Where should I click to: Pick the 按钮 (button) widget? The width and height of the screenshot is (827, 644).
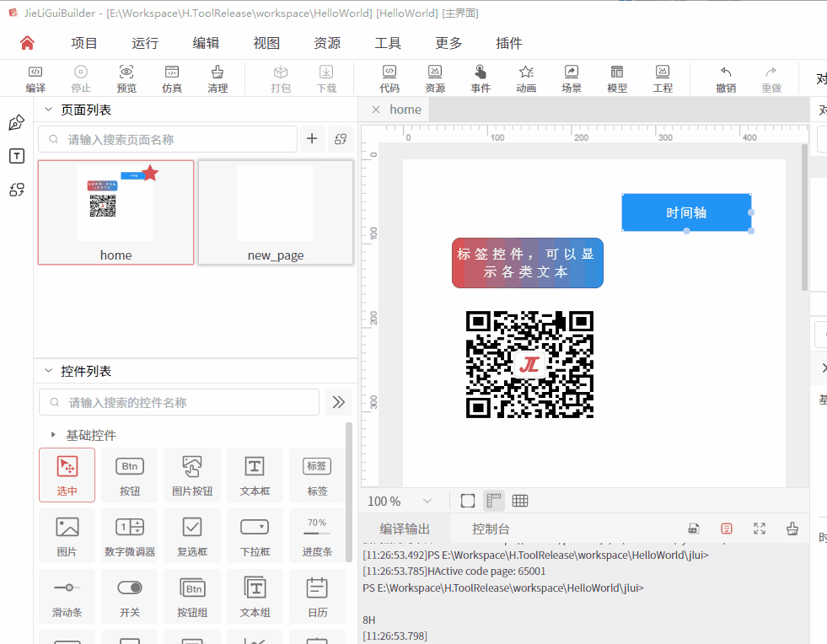pos(130,475)
